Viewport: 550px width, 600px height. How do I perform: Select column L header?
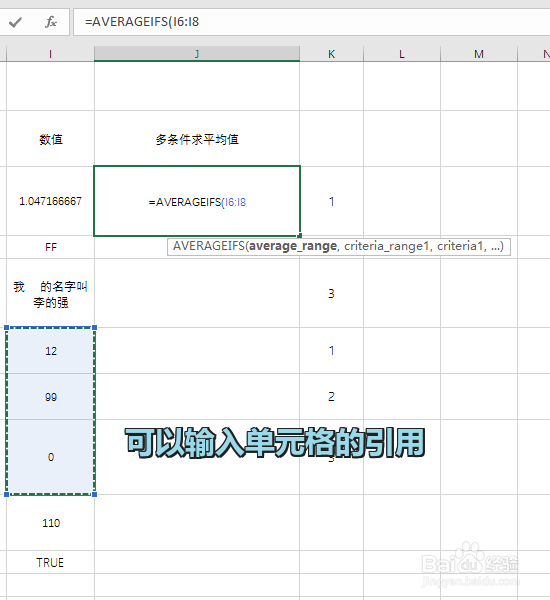[x=401, y=54]
